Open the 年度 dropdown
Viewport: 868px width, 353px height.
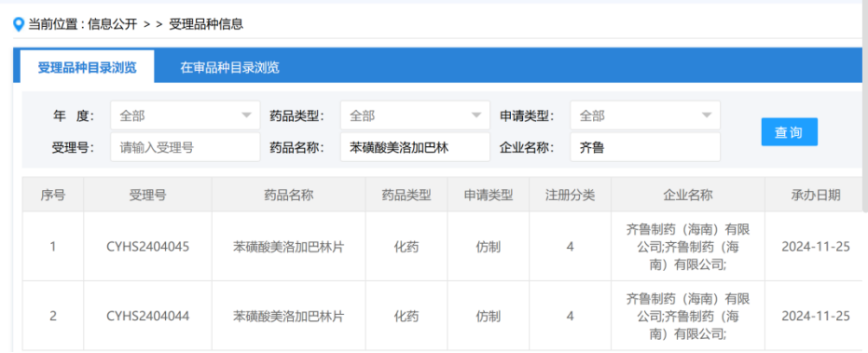click(x=186, y=115)
